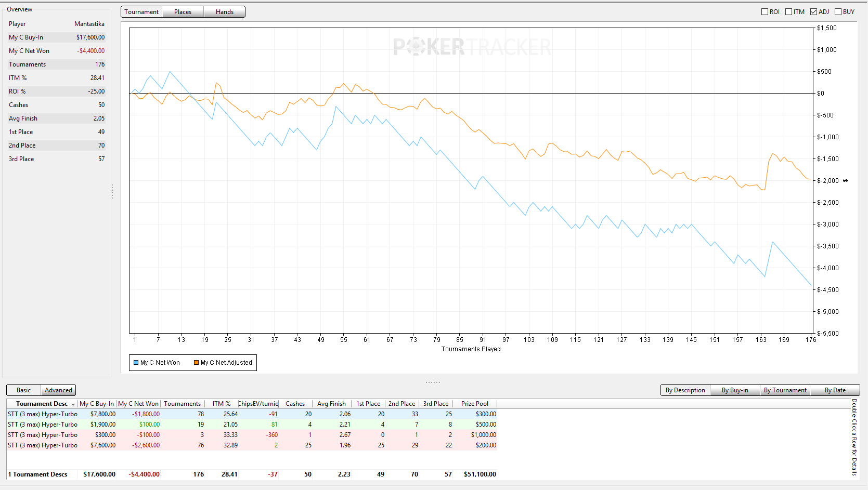Viewport: 868px width, 490px height.
Task: Click the Mantastika player name
Action: 89,24
